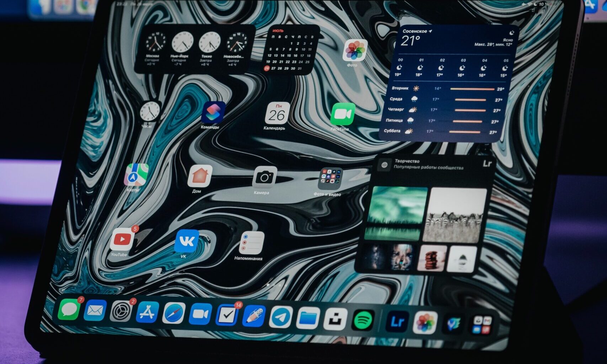607x364 pixels.
Task: Launch Telegram from the dock
Action: [x=281, y=317]
